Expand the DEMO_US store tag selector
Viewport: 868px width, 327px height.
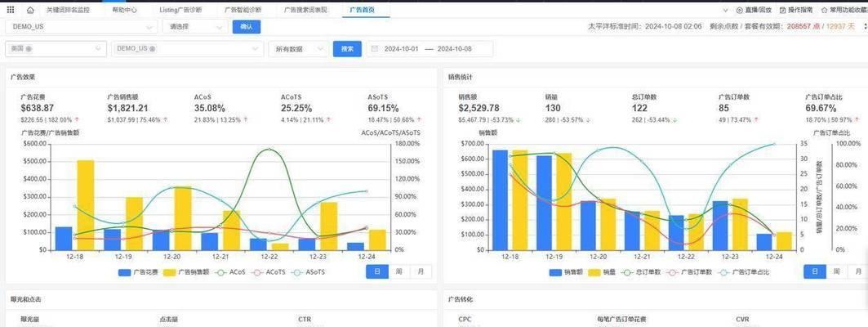pos(187,49)
